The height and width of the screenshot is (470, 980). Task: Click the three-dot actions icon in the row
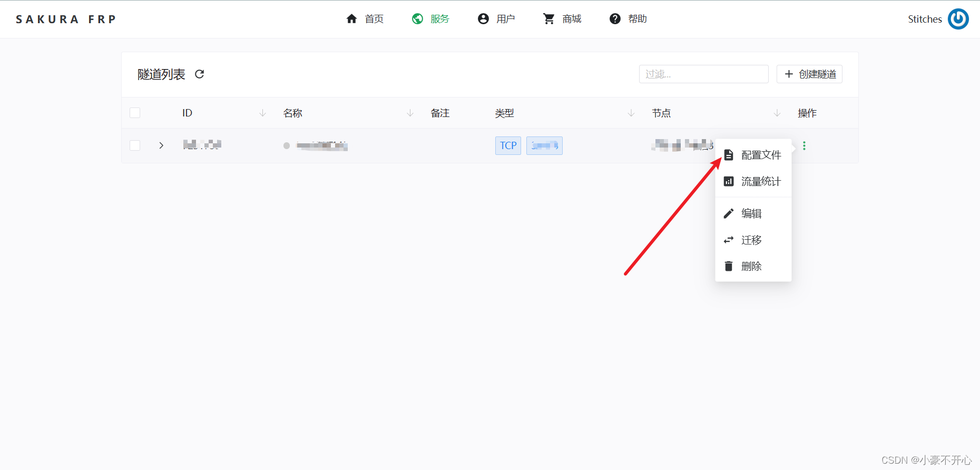click(x=804, y=145)
